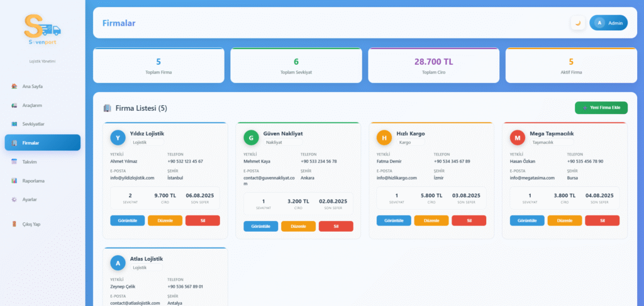Click the Çıkış Yap logout icon
Screen dimensions: 644x306
pyautogui.click(x=14, y=224)
